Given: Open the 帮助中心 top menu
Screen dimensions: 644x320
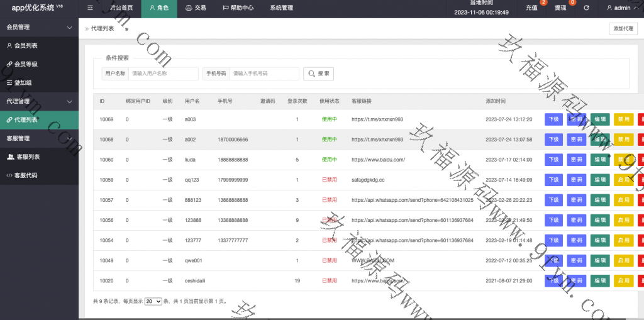Looking at the screenshot, I should tap(238, 8).
